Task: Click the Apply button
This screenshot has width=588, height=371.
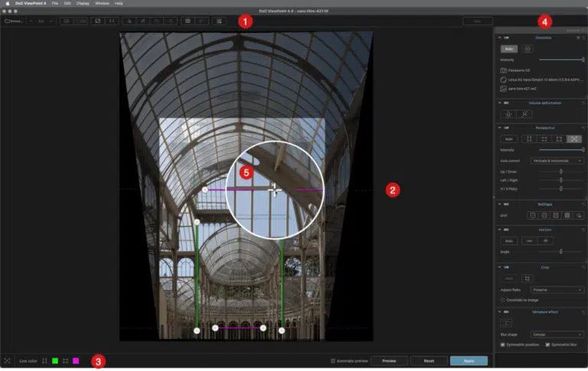Action: (469, 361)
